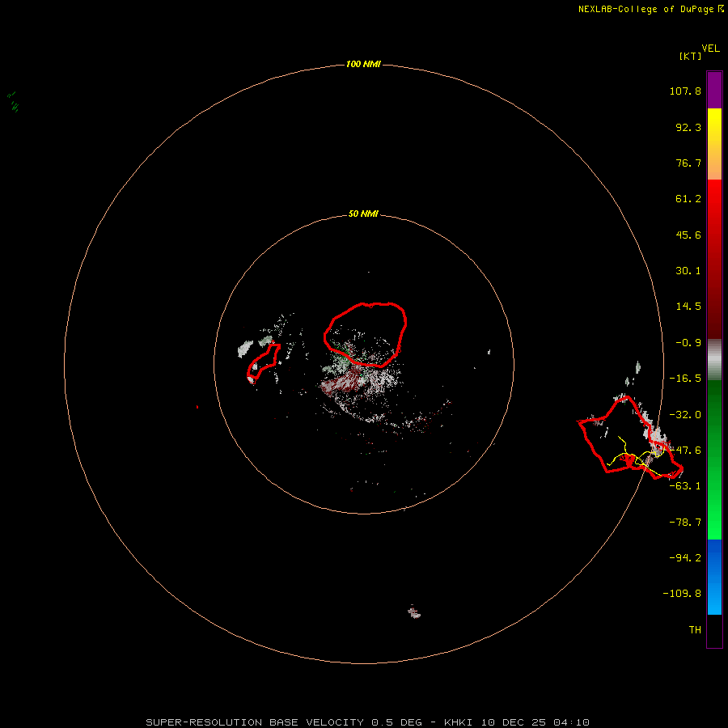Viewport: 728px width, 728px height.
Task: Click the blue color band in the legend
Action: (x=714, y=577)
